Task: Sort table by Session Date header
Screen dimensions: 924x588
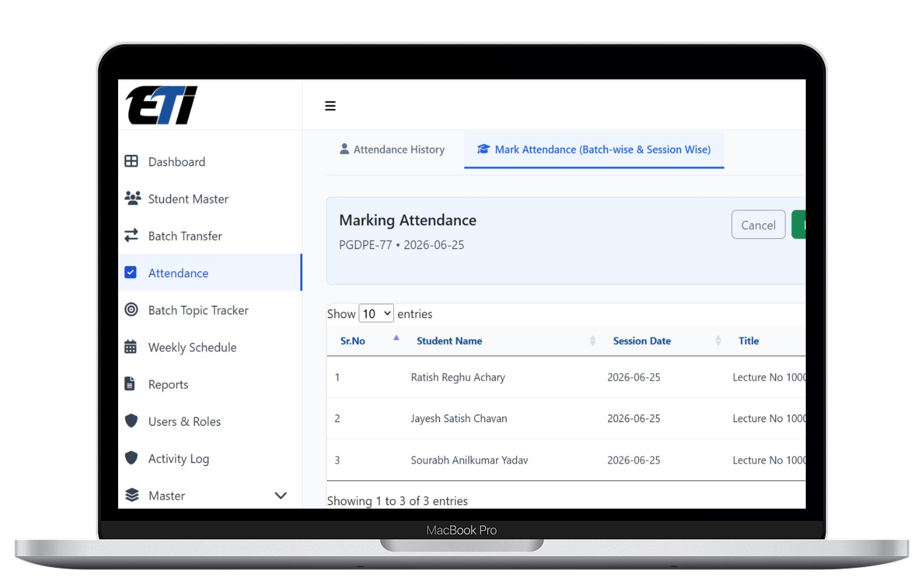Action: pyautogui.click(x=642, y=341)
